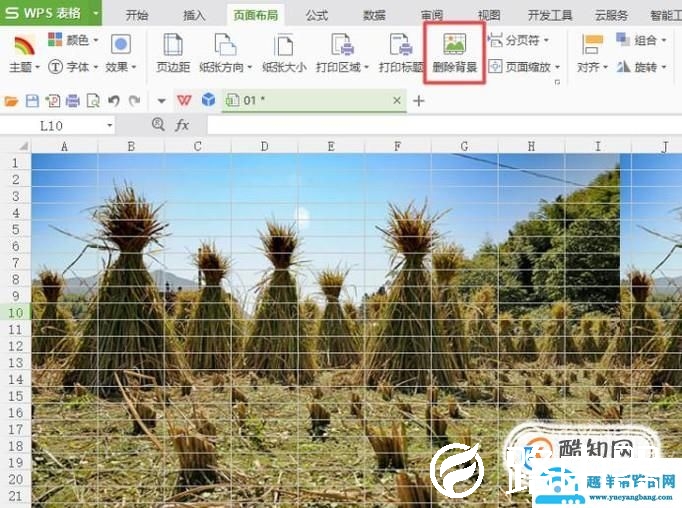Open the 开发工具 tab

click(550, 15)
